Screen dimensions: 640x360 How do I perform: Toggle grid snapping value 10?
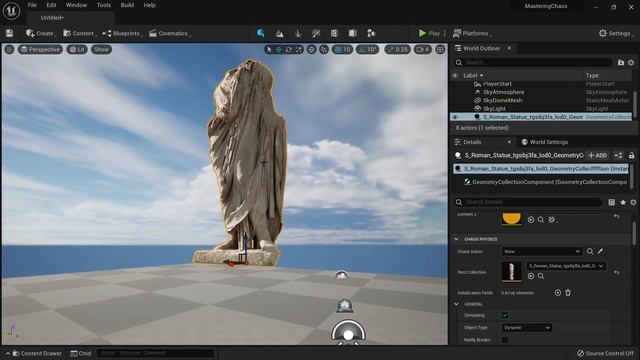342,49
